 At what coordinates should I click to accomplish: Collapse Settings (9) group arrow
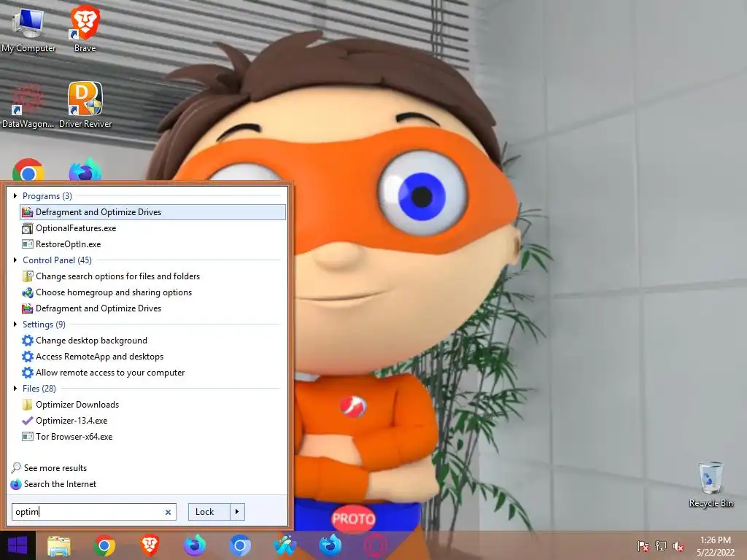pyautogui.click(x=15, y=324)
